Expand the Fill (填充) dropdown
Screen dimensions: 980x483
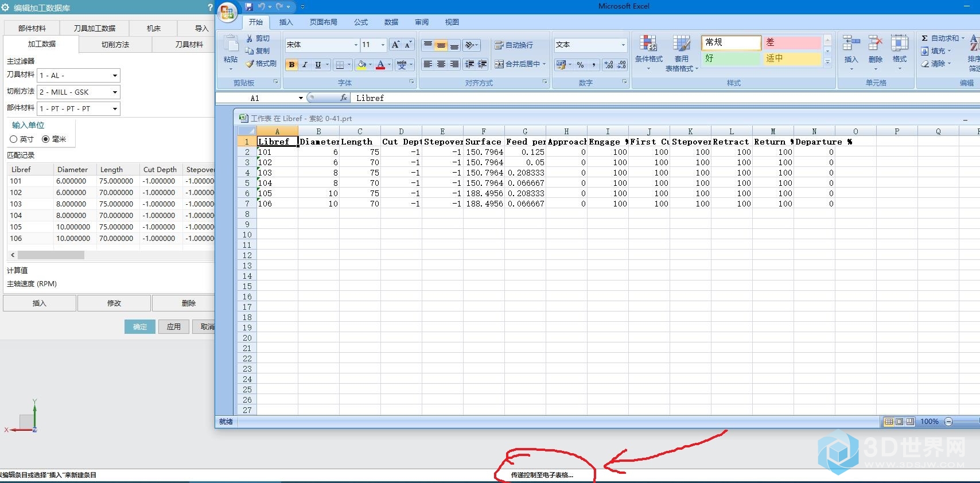pyautogui.click(x=950, y=51)
